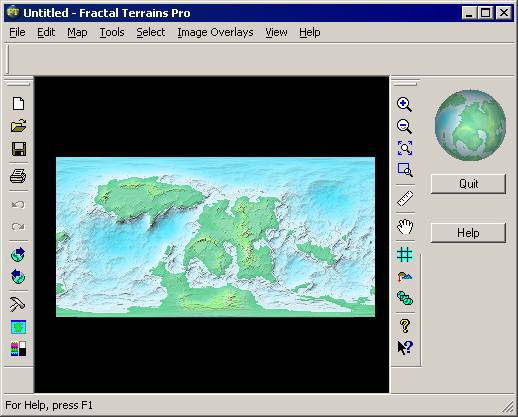Image resolution: width=518 pixels, height=417 pixels.
Task: Select the ruler measurement tool
Action: pos(405,199)
